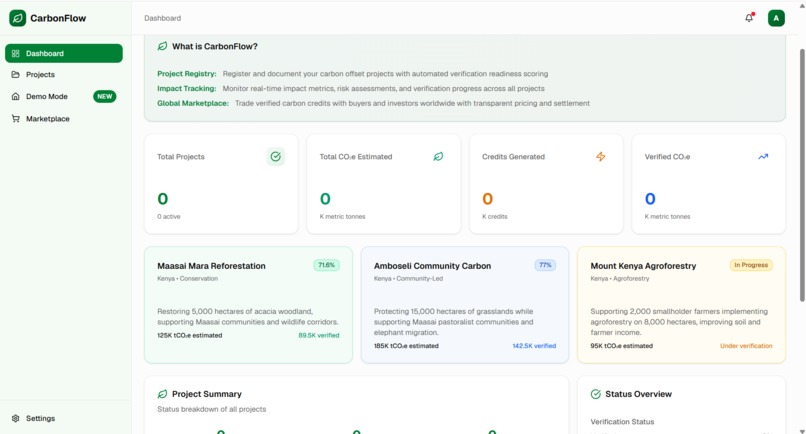Click the 'Under verification' text

pos(746,346)
